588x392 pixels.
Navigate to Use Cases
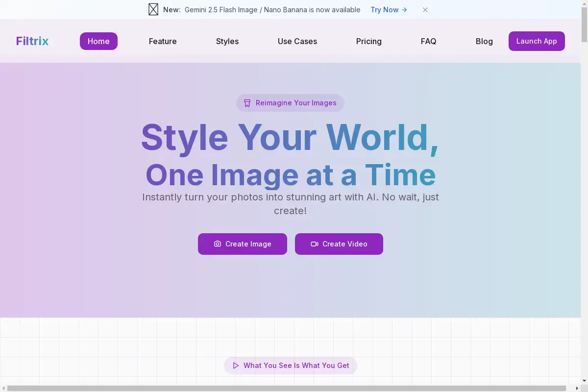(297, 41)
